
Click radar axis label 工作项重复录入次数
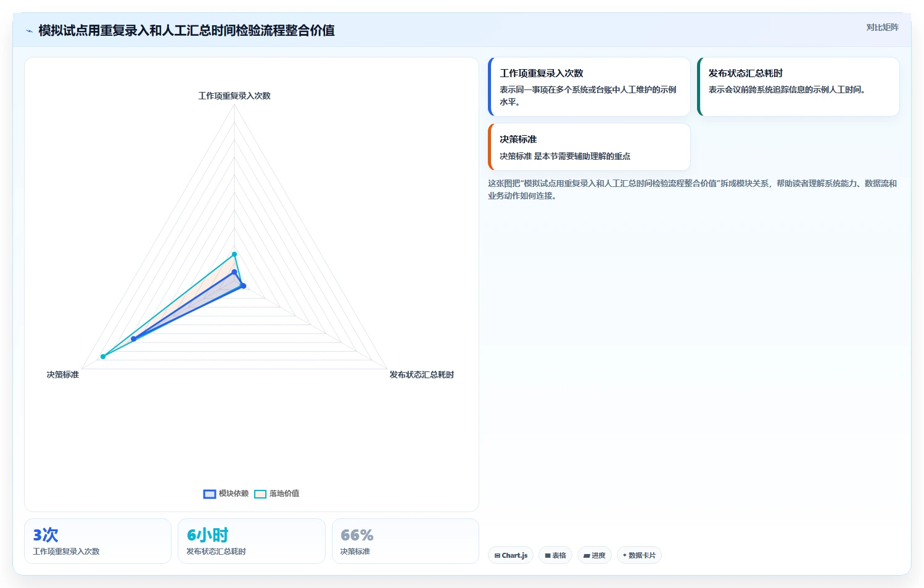[234, 96]
